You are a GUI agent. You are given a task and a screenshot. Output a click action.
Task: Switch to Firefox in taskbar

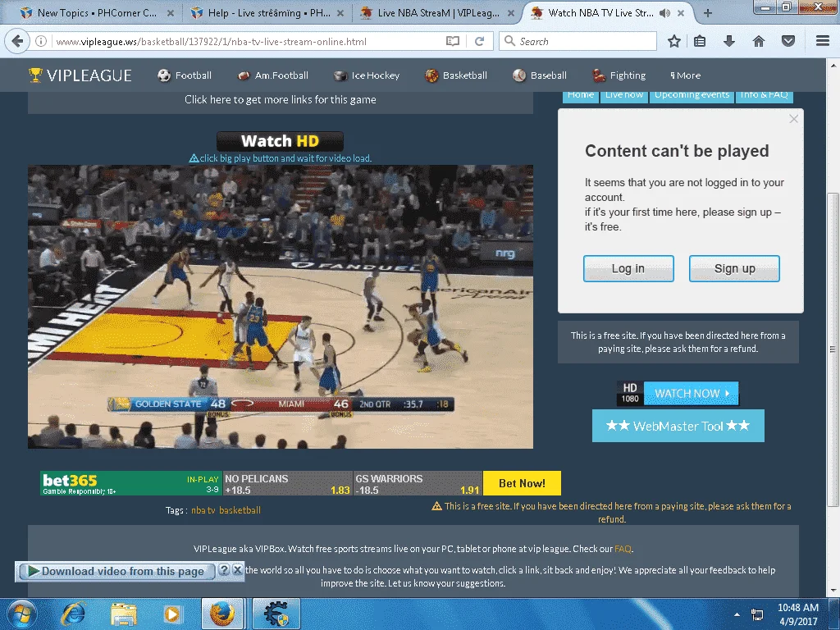click(x=221, y=614)
